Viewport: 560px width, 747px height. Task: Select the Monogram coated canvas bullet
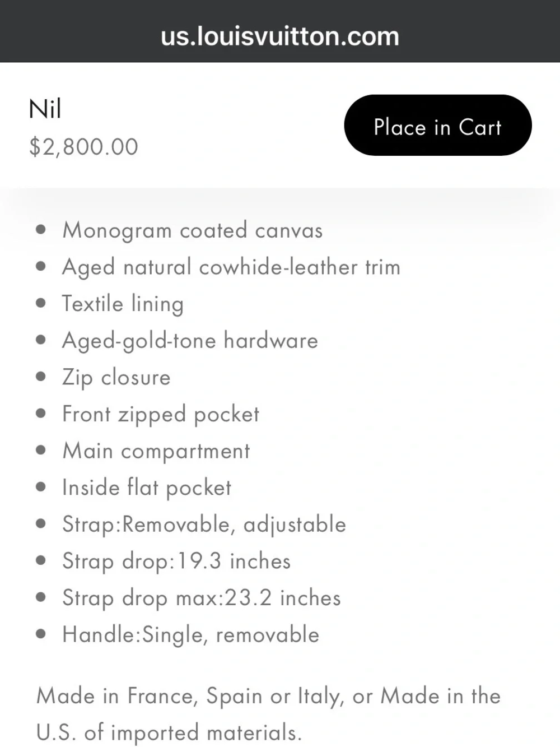tap(193, 230)
